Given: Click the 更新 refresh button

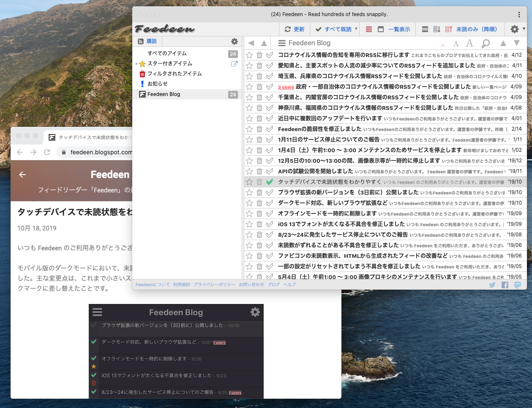Looking at the screenshot, I should [x=295, y=29].
